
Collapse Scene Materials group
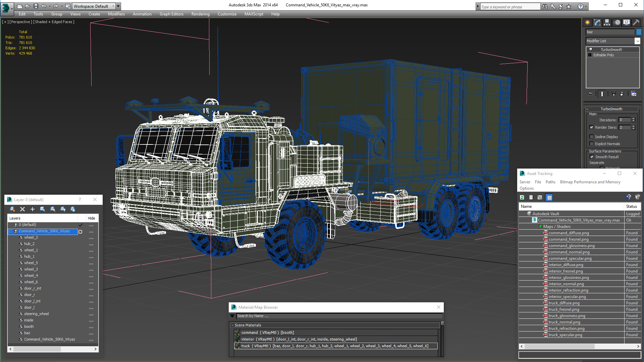[232, 325]
